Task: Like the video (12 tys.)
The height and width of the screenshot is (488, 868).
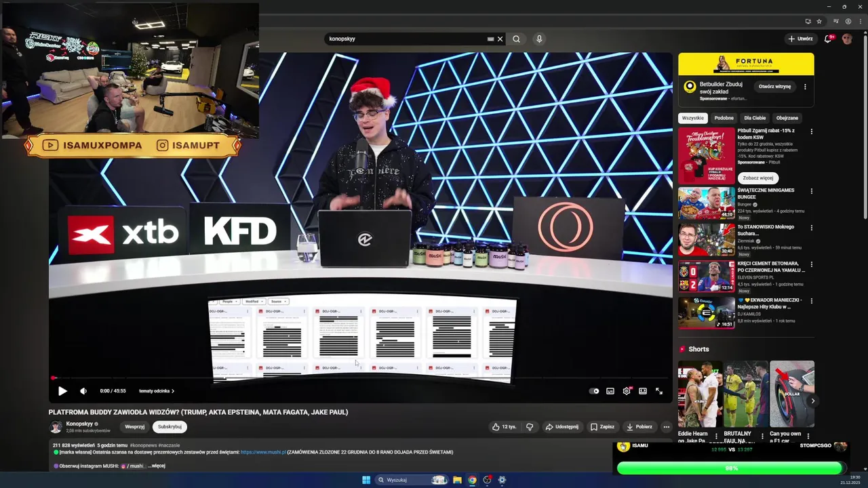Action: tap(504, 427)
